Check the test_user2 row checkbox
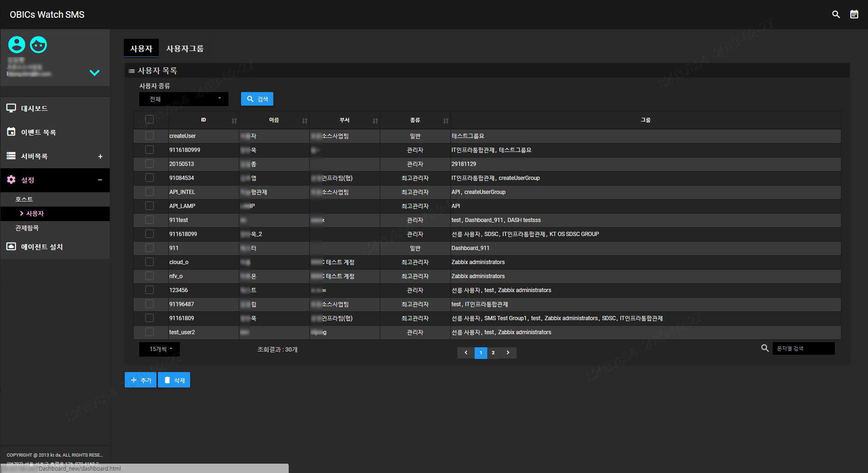 (x=149, y=332)
